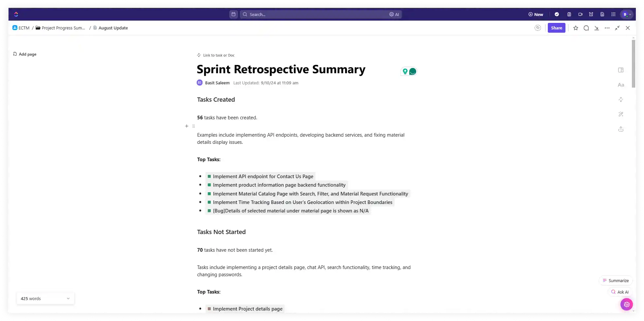644x321 pixels.
Task: Open the [Bug]Details of selected material task
Action: [x=288, y=211]
